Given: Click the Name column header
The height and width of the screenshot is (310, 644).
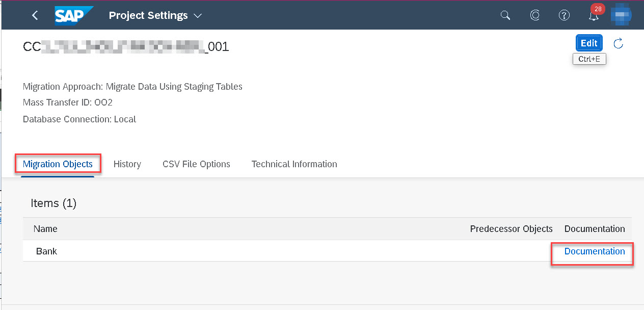Looking at the screenshot, I should click(x=45, y=229).
